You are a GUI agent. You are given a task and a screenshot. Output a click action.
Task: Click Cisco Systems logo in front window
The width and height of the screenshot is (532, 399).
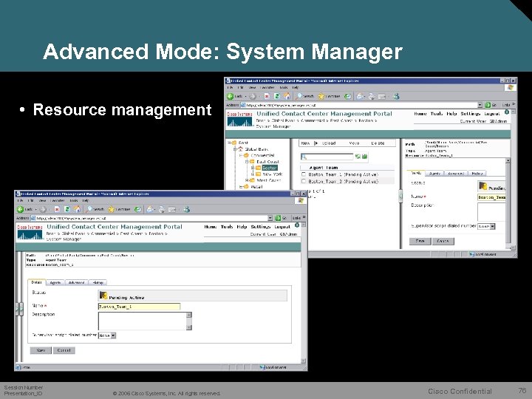coord(30,232)
